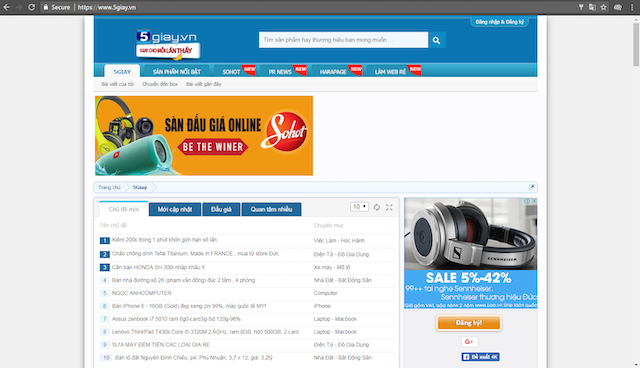Expand the topic list with the fullscreen icon
This screenshot has width=640, height=368.
tap(389, 207)
